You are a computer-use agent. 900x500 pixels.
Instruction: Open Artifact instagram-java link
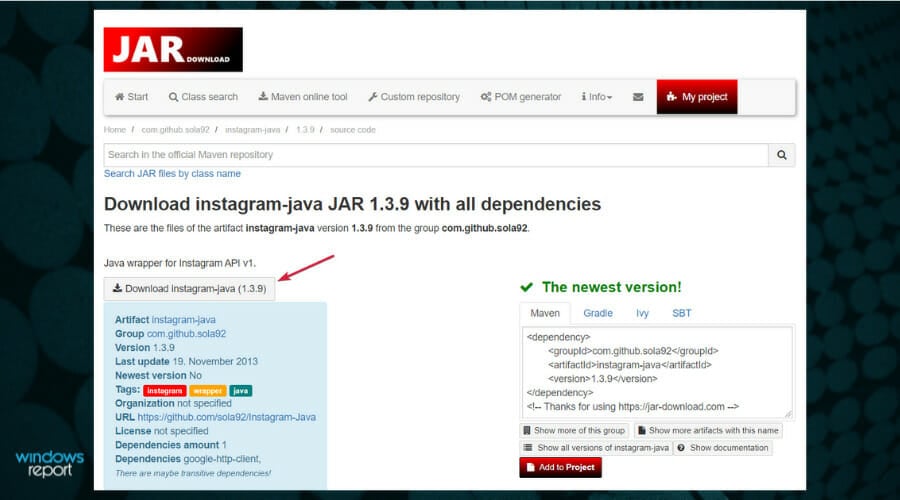pos(184,320)
